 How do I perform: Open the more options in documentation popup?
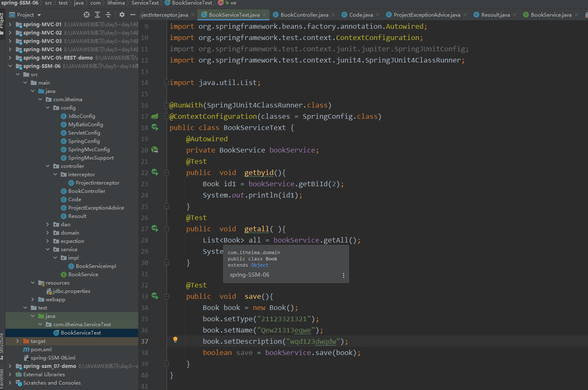point(343,275)
